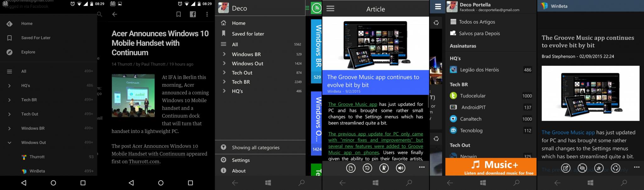
Task: Tap Android home button under the Acer article
Action: tap(161, 183)
